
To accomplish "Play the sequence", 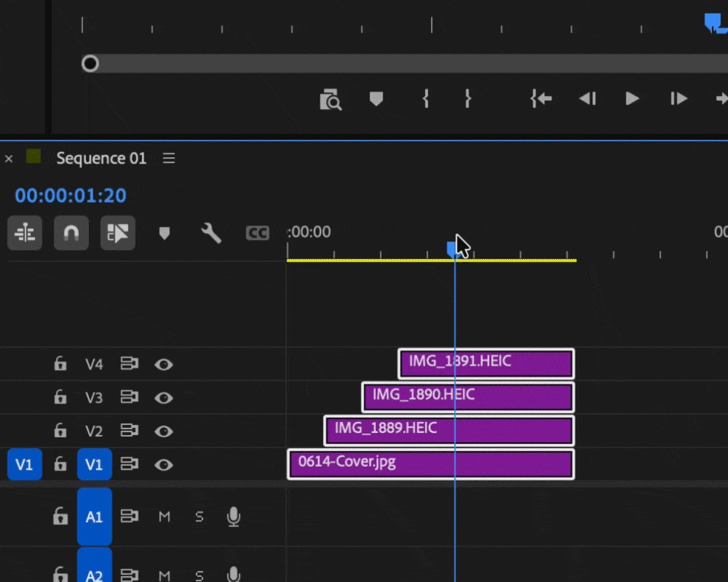I will (632, 98).
